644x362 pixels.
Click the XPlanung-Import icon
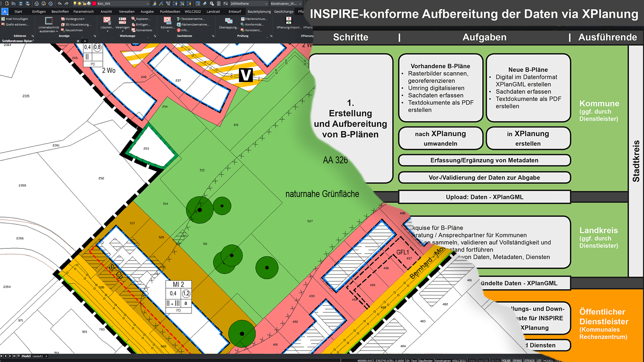289,21
